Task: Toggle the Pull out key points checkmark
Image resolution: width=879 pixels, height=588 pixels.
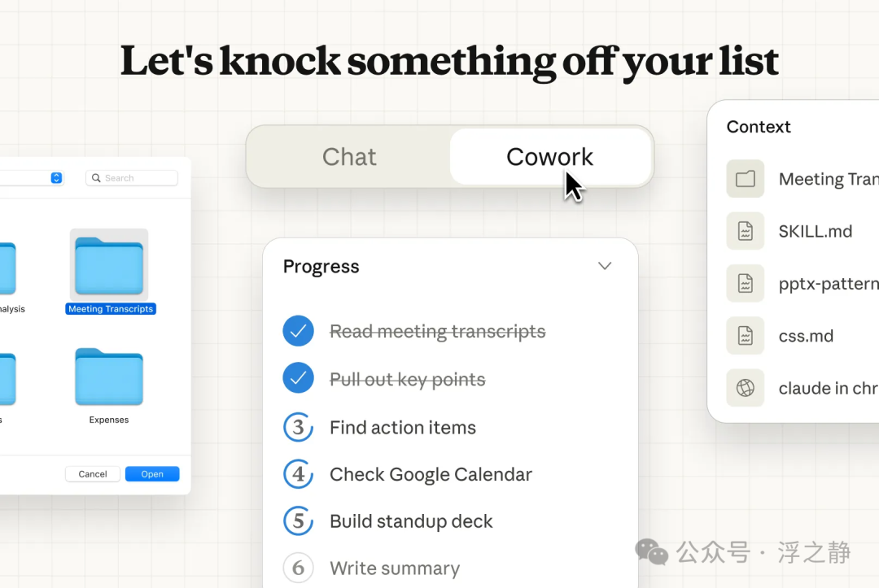Action: pyautogui.click(x=298, y=379)
